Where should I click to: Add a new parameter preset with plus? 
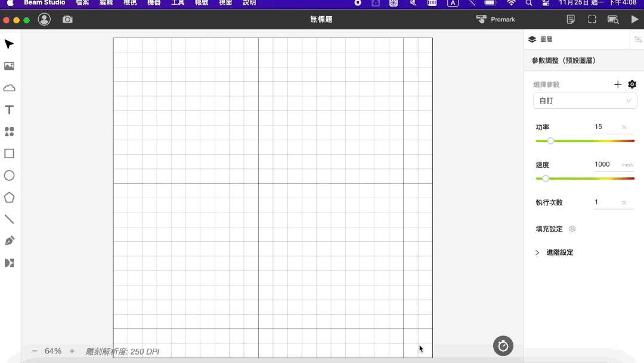(x=618, y=84)
